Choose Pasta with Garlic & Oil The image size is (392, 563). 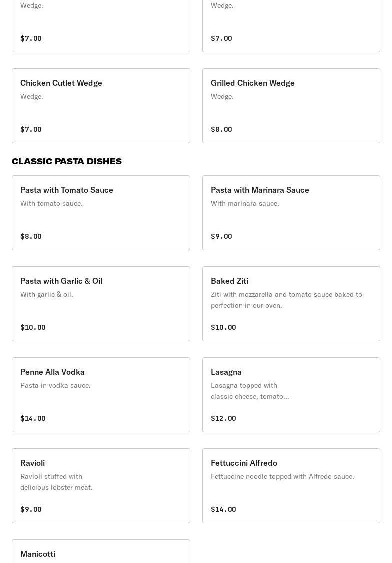(x=101, y=304)
